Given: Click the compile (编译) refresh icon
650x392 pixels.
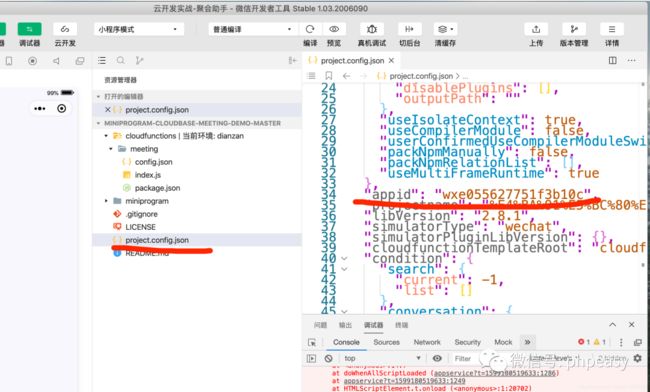Looking at the screenshot, I should click(x=310, y=29).
